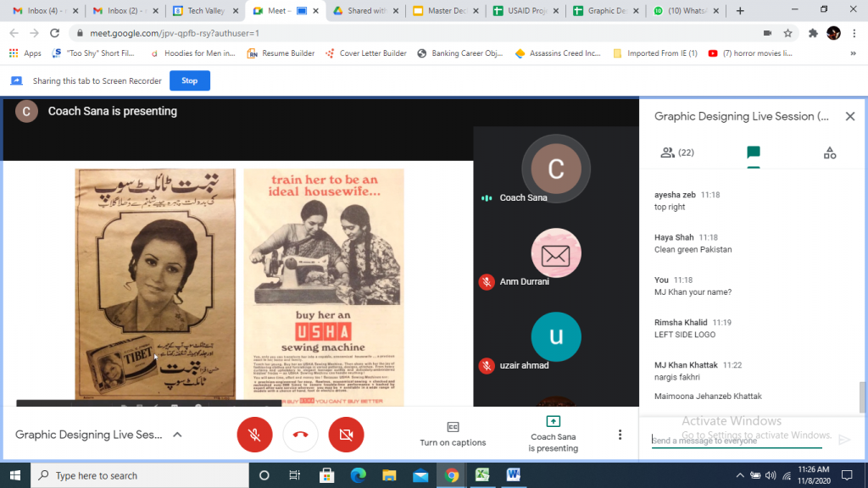Open Microsoft Edge from the taskbar
The width and height of the screenshot is (868, 488).
(x=359, y=475)
